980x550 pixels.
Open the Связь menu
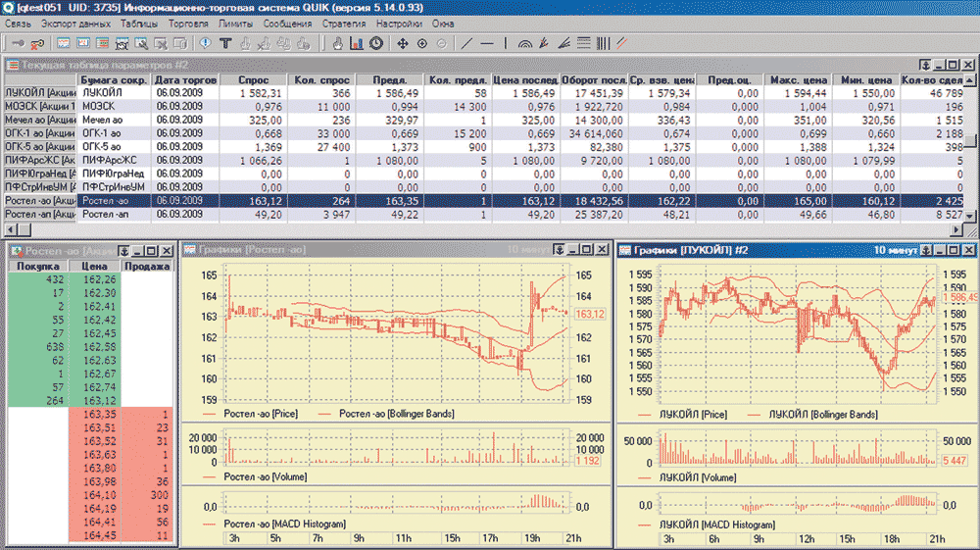(x=18, y=24)
